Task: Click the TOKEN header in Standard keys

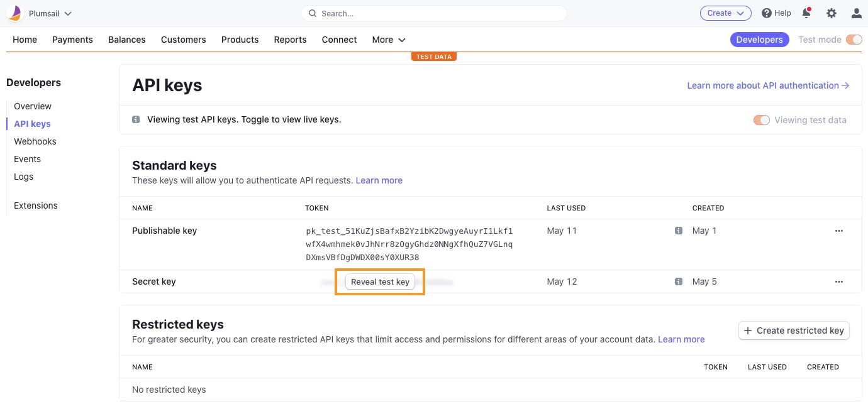Action: [317, 208]
